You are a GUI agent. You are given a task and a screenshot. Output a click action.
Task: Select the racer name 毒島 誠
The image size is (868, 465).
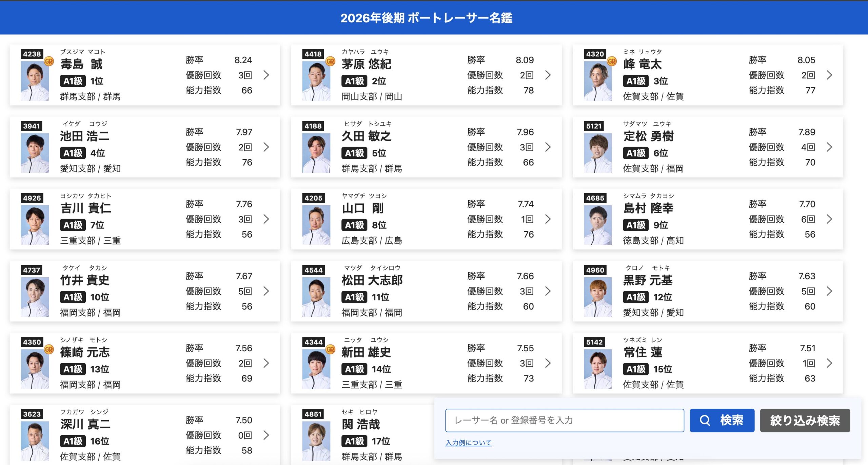point(81,64)
